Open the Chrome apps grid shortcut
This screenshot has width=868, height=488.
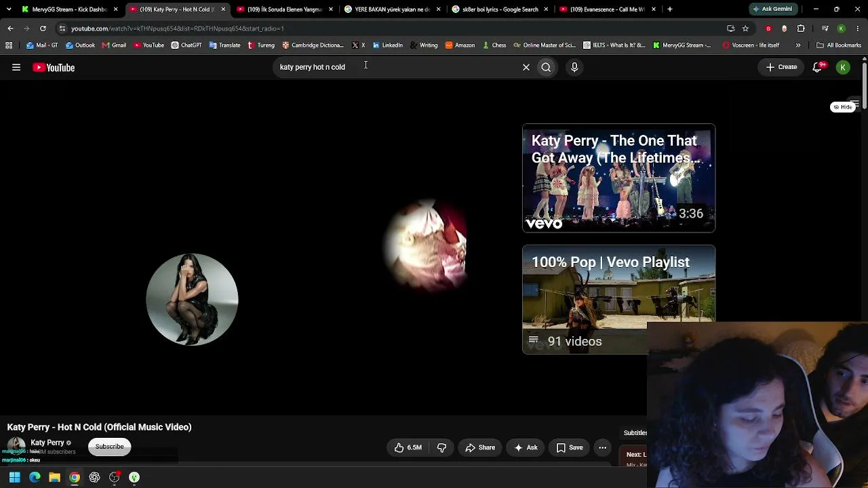point(9,45)
